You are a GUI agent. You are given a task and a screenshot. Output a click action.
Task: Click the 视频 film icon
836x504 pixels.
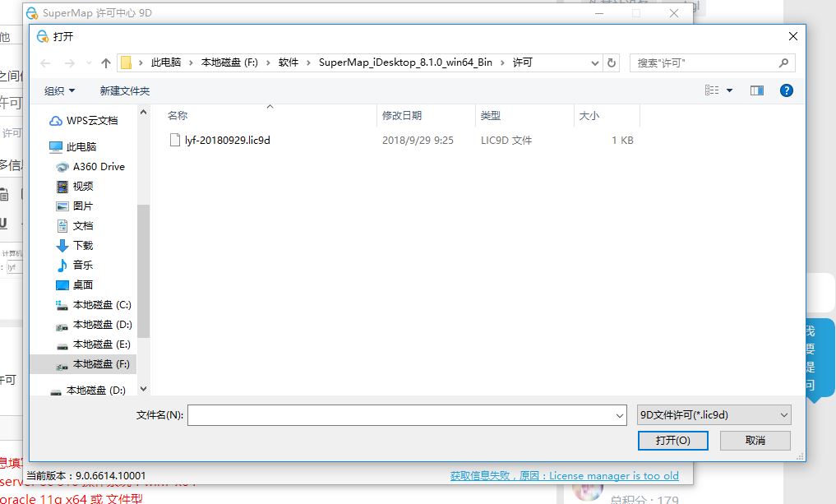pyautogui.click(x=62, y=186)
